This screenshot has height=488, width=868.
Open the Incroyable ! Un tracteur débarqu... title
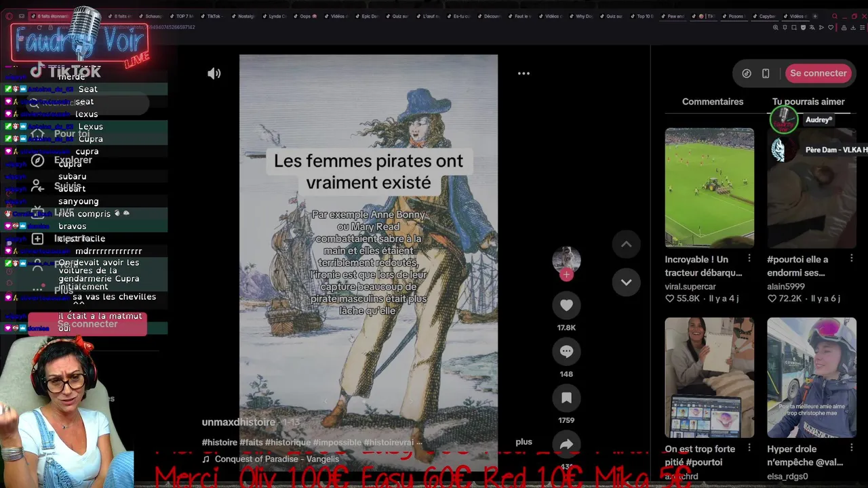coord(703,266)
